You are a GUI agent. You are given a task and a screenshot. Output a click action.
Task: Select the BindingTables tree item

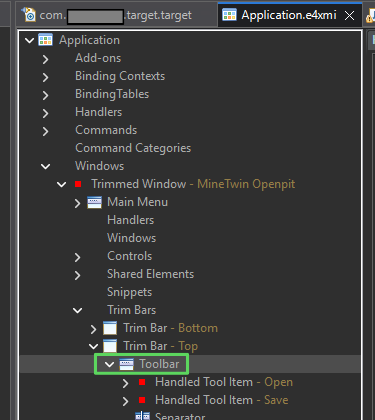click(x=112, y=94)
